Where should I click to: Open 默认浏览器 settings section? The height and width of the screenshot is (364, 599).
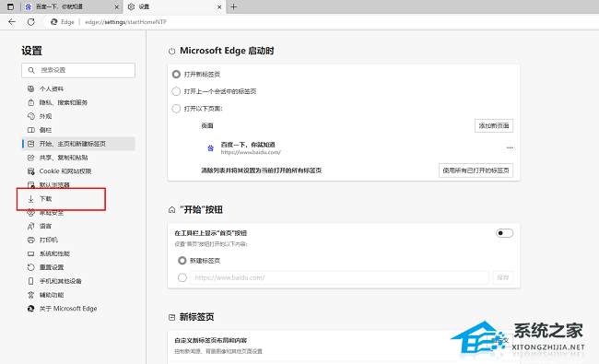(x=78, y=185)
